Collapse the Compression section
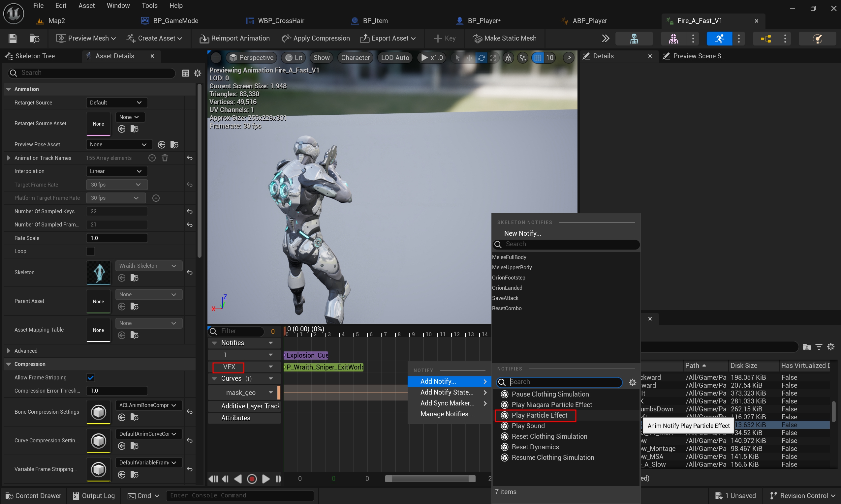Screen dimensions: 841x504 [9, 364]
